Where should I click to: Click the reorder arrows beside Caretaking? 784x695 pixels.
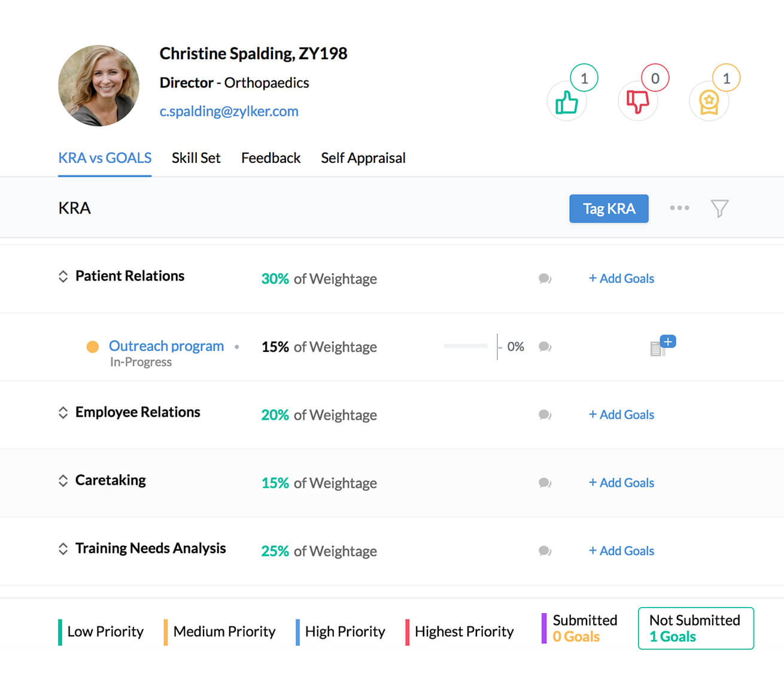click(x=63, y=480)
